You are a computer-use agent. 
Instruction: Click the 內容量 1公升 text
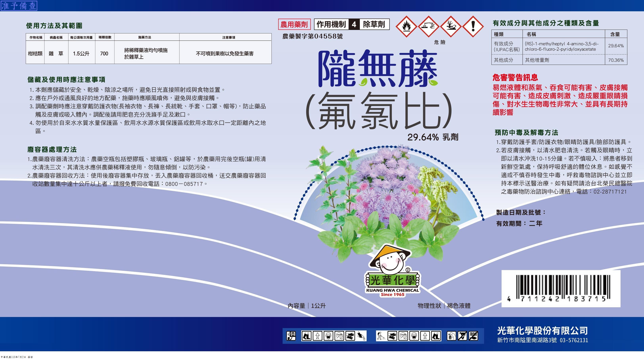tap(307, 306)
